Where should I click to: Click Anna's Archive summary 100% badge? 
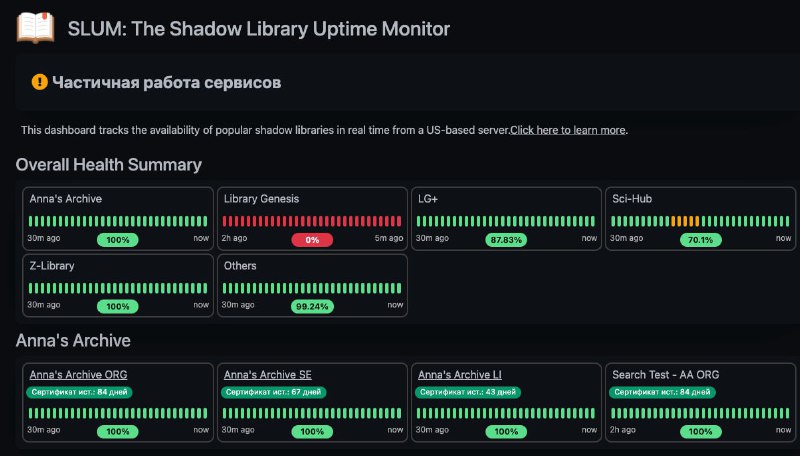118,240
